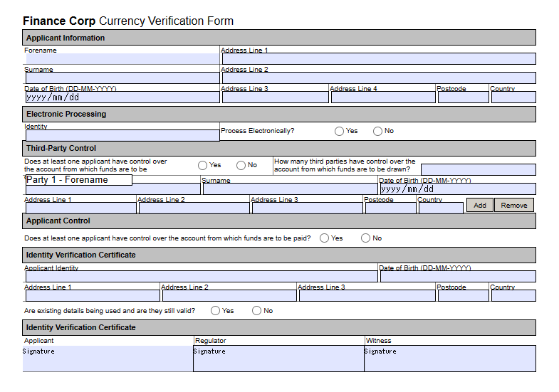Click the Party 1 - Forename field
The image size is (559, 392).
[113, 189]
